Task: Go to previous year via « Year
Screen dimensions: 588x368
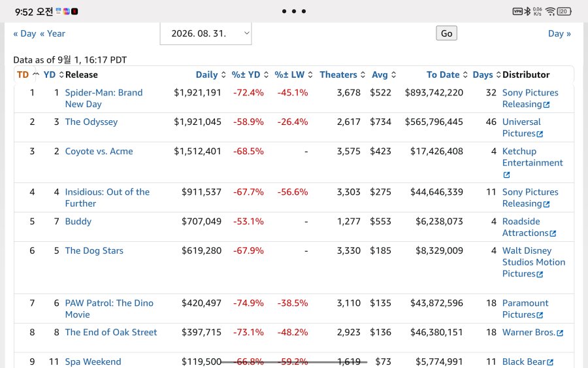Action: 52,33
